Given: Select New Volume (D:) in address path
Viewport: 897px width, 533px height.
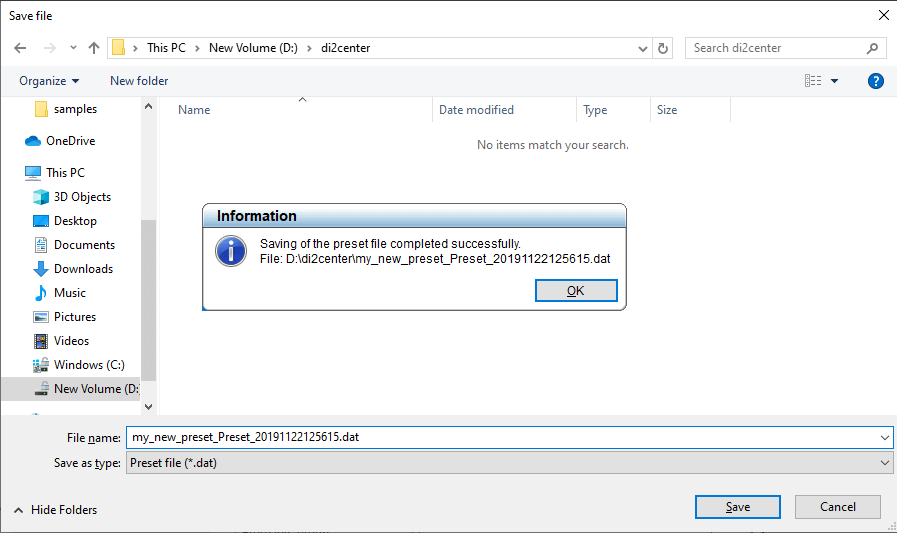Looking at the screenshot, I should point(253,48).
